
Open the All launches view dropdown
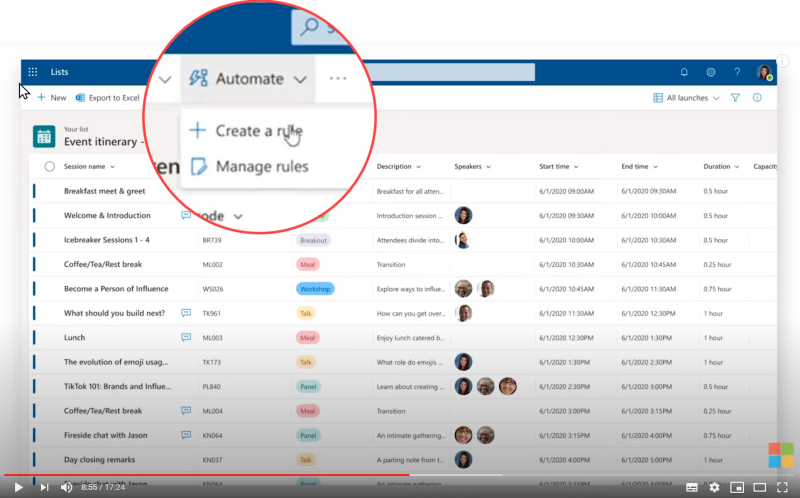click(686, 97)
